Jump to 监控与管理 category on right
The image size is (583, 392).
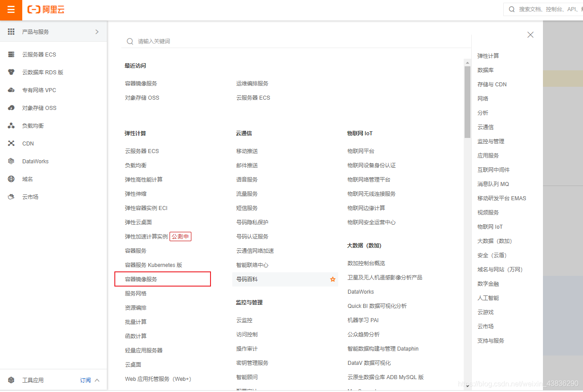pyautogui.click(x=491, y=141)
